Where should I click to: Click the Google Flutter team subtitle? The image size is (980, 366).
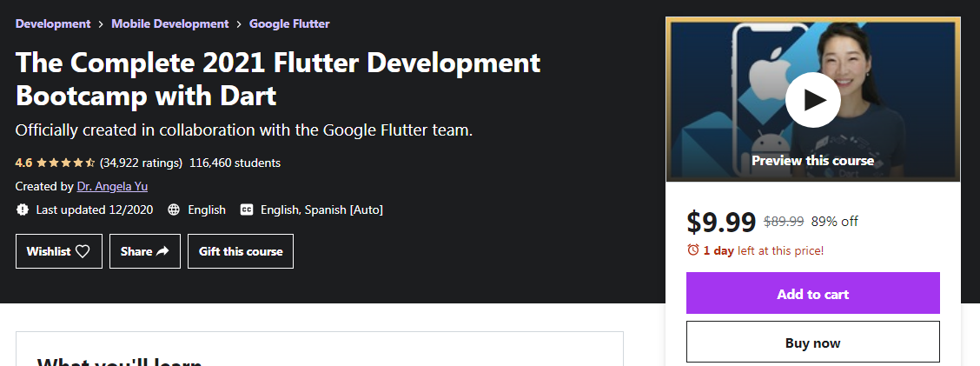coord(244,130)
